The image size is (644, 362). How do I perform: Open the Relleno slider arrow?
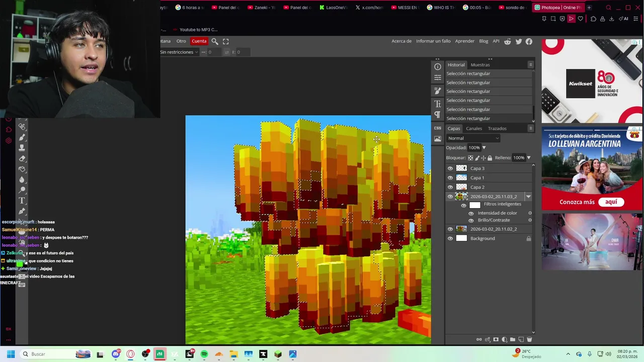[528, 158]
